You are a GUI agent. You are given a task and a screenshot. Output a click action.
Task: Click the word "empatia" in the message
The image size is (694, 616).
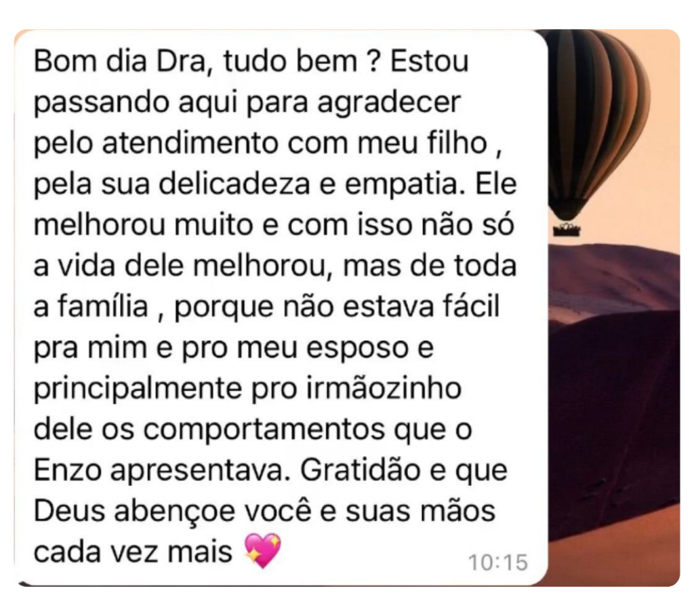pos(401,184)
